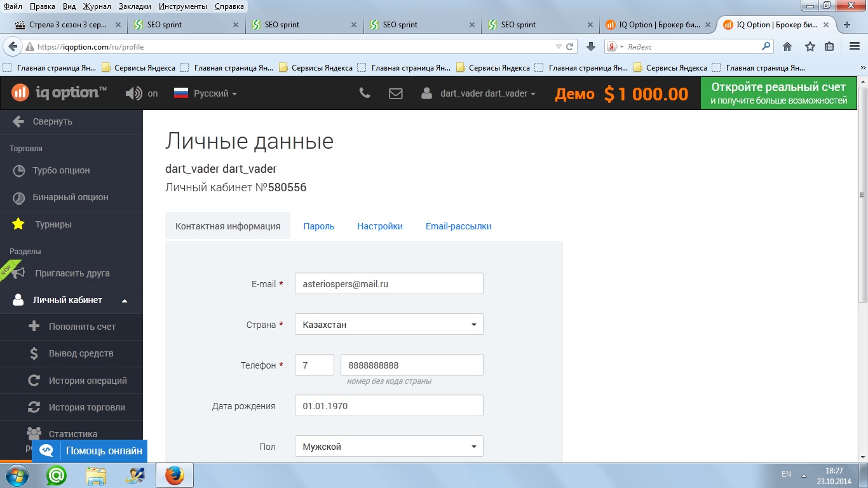Bookmark this page with star icon
Image resolution: width=868 pixels, height=488 pixels.
(x=810, y=47)
